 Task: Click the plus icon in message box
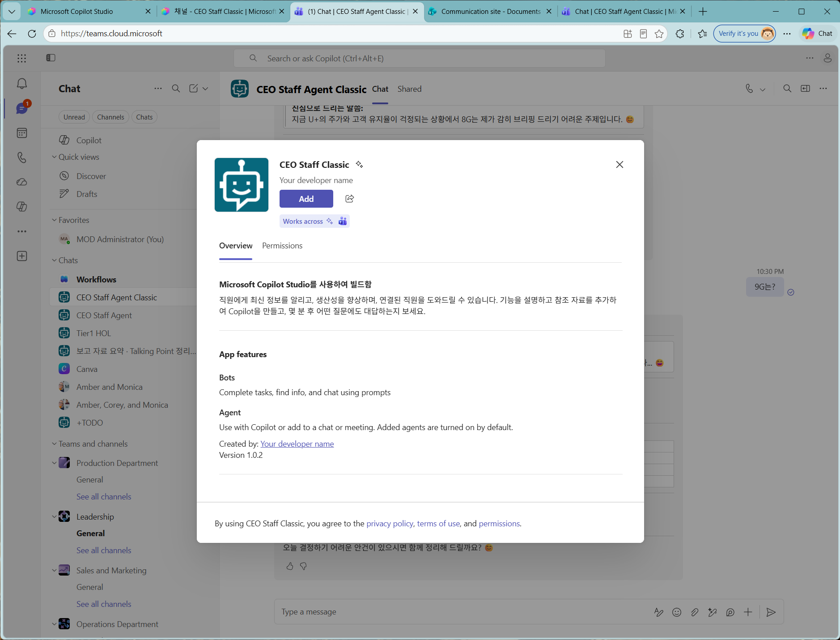click(x=748, y=612)
